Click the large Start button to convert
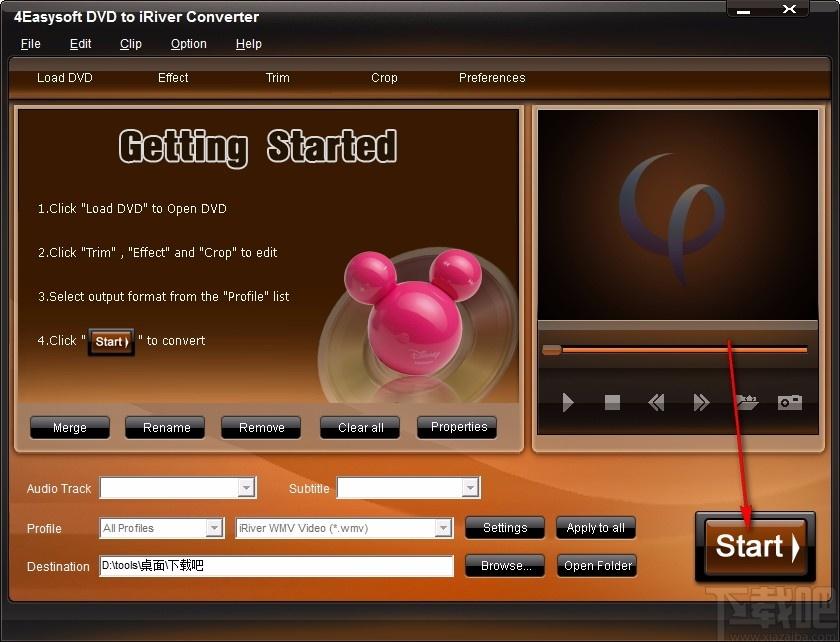 coord(755,547)
